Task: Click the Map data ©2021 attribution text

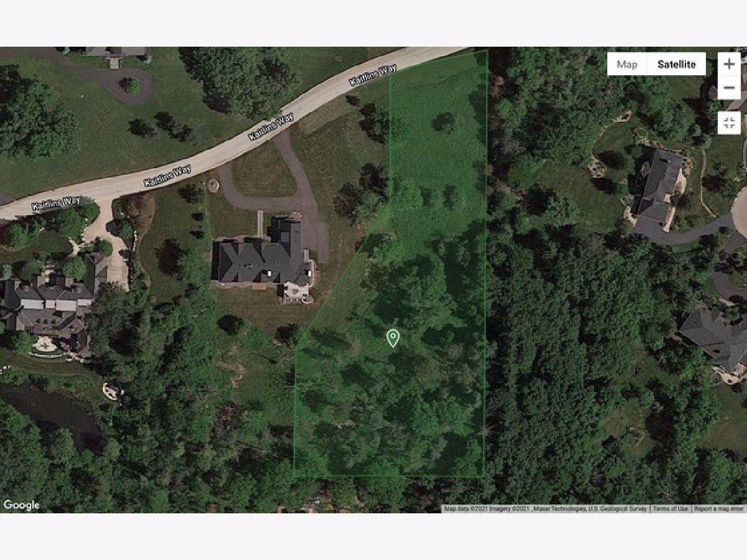Action: (466, 508)
